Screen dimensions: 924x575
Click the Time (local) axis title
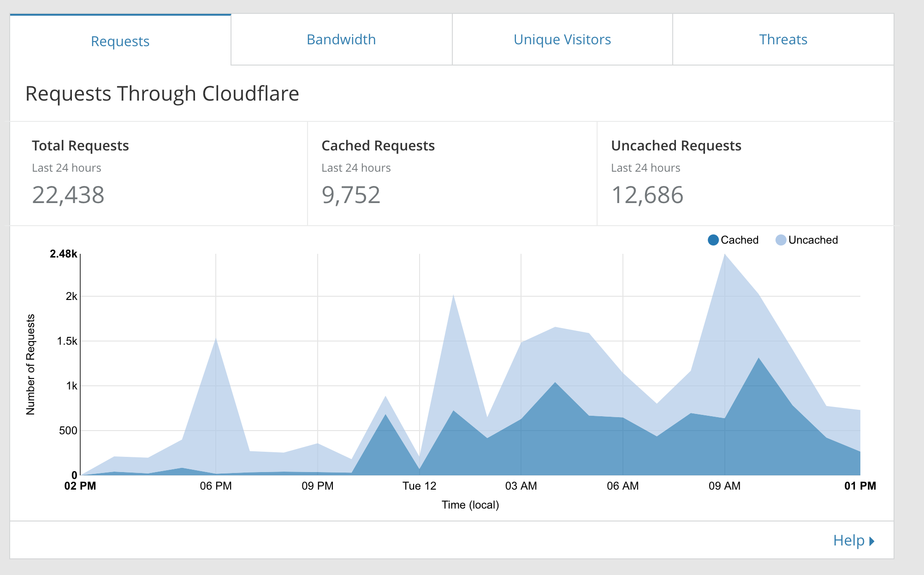pyautogui.click(x=470, y=505)
